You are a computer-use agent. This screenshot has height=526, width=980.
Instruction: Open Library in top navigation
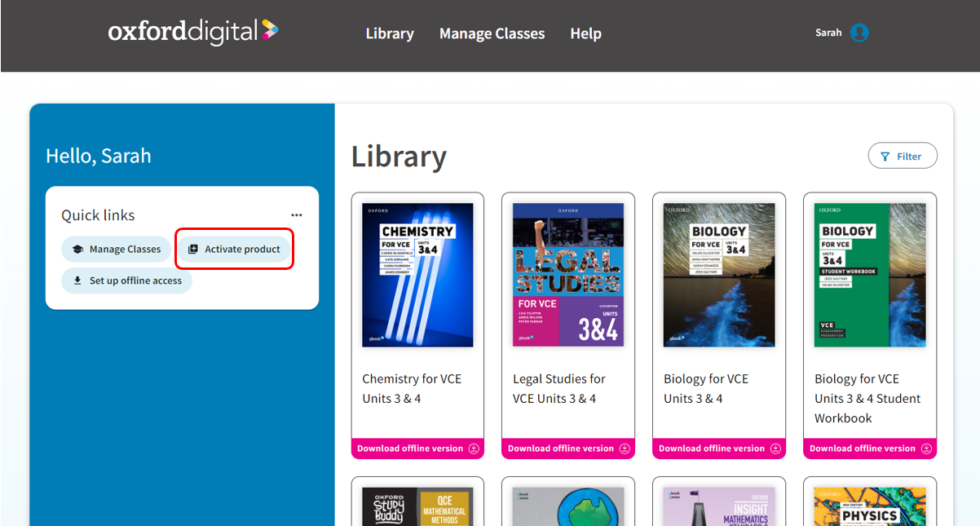[389, 33]
